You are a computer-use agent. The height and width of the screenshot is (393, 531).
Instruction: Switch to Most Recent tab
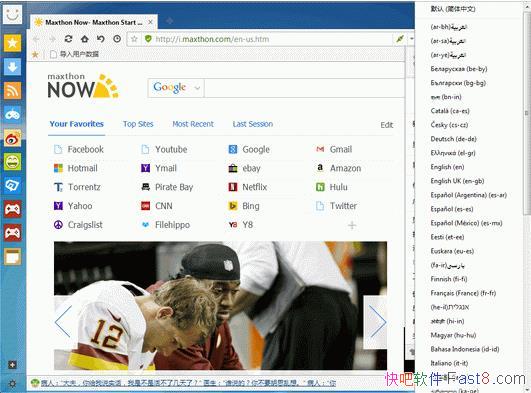tap(193, 124)
